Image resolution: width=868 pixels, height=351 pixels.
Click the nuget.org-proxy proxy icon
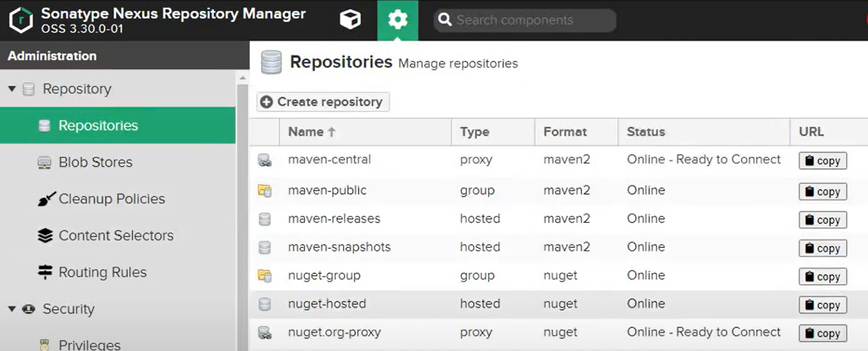click(x=265, y=333)
